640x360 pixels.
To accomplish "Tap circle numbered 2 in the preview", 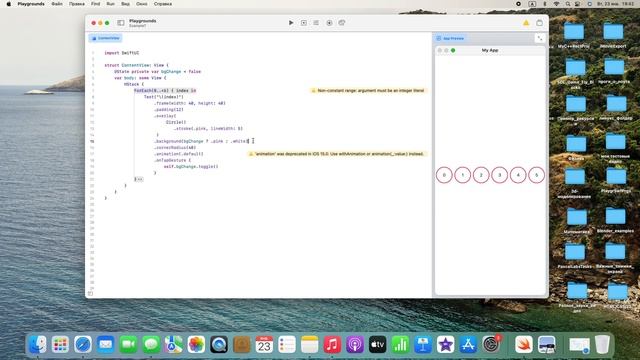I will tap(481, 175).
